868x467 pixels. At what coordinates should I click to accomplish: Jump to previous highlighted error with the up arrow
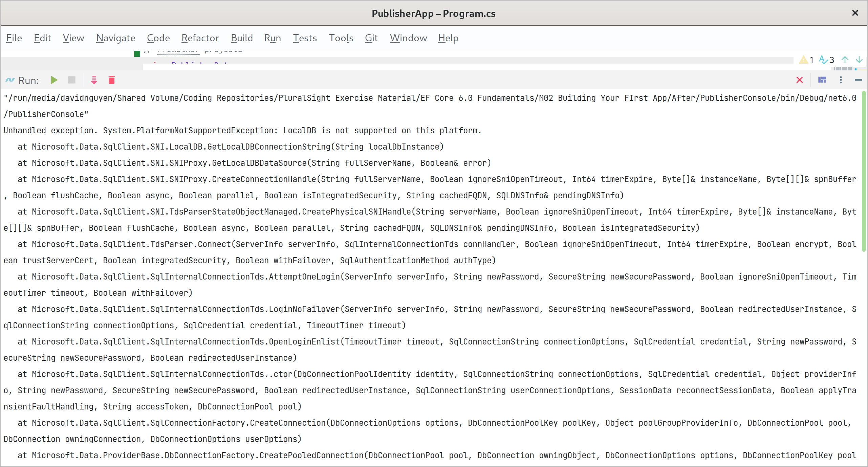(x=845, y=60)
